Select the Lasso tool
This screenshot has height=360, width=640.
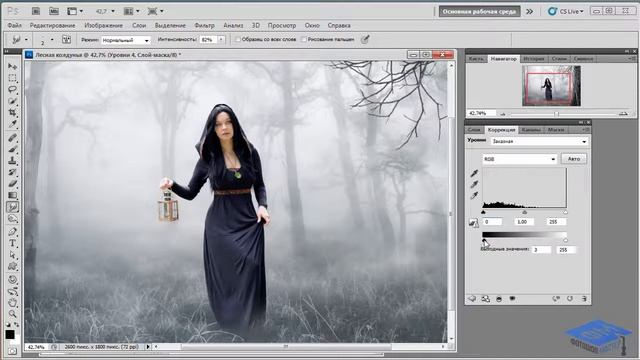pos(13,89)
